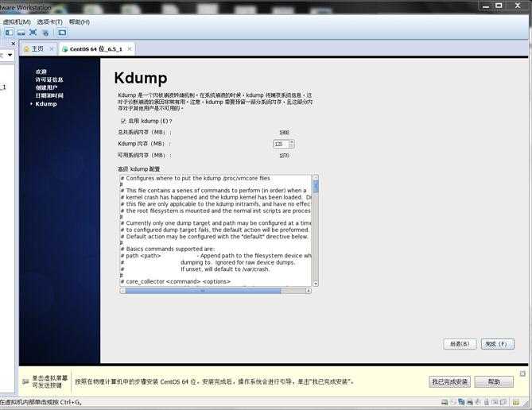This screenshot has width=532, height=410.
Task: Click the vertical scrollbar thumb of kdump config
Action: [x=316, y=186]
